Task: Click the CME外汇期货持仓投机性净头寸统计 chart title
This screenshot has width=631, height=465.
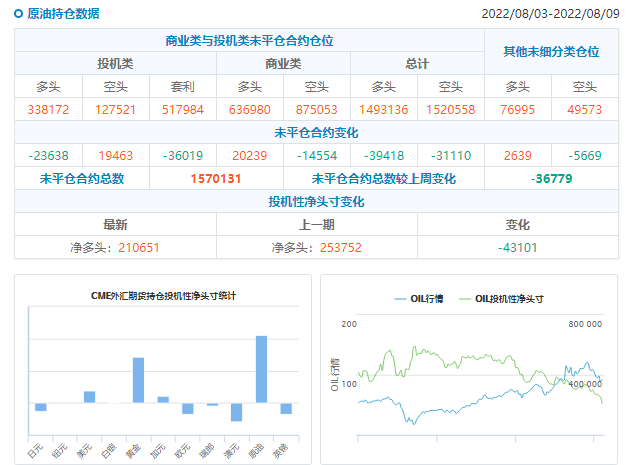Action: pyautogui.click(x=163, y=295)
